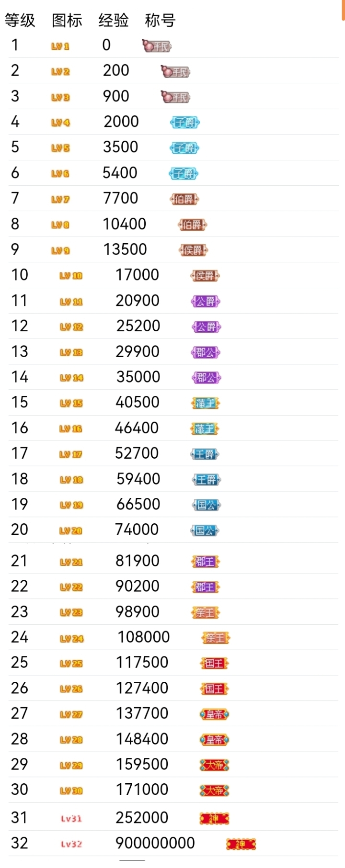Screen dimensions: 345x868
Task: Click the 伯爵 title badge for level 8
Action: click(193, 225)
